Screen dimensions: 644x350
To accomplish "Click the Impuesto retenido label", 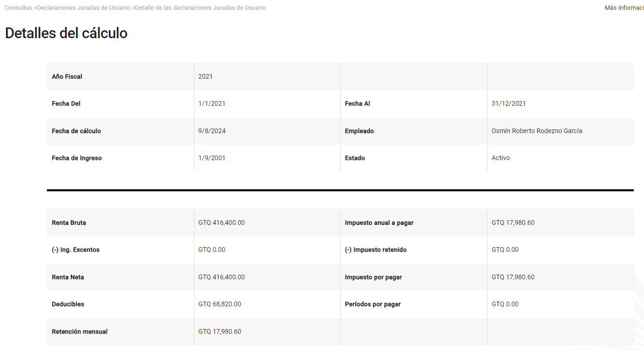I will coord(376,249).
